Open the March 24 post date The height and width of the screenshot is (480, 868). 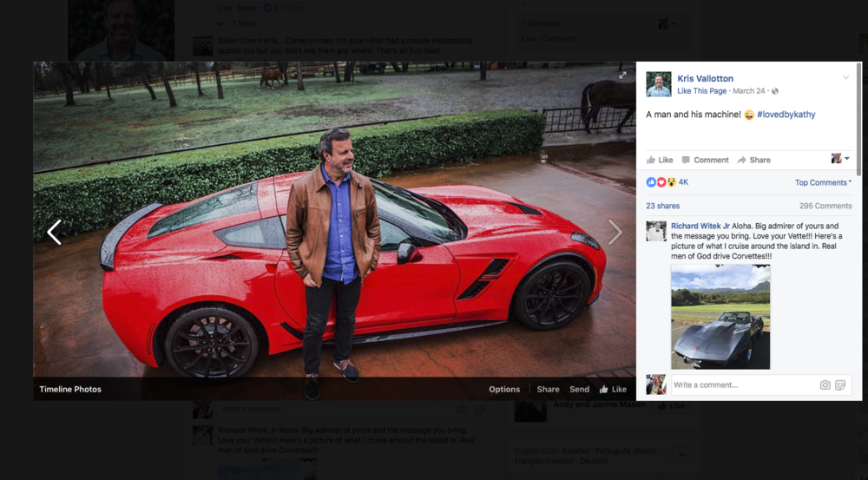(748, 91)
